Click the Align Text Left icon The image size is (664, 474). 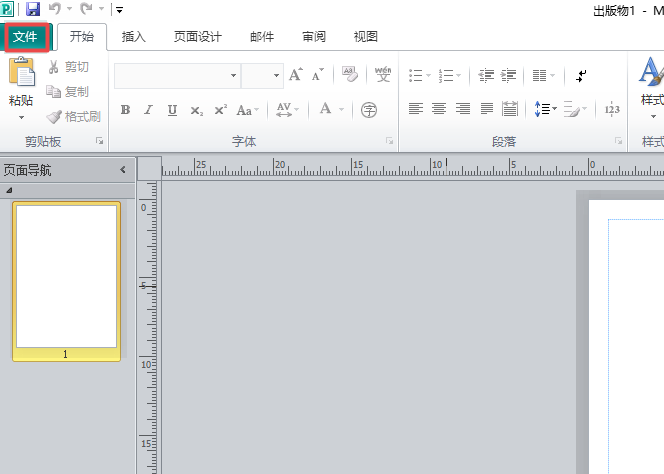[415, 109]
